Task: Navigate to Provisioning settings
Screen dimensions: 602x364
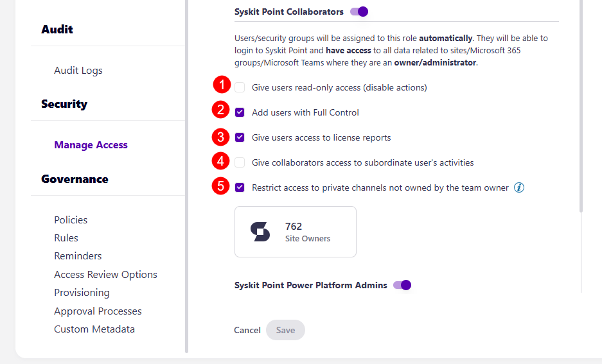Action: point(82,292)
